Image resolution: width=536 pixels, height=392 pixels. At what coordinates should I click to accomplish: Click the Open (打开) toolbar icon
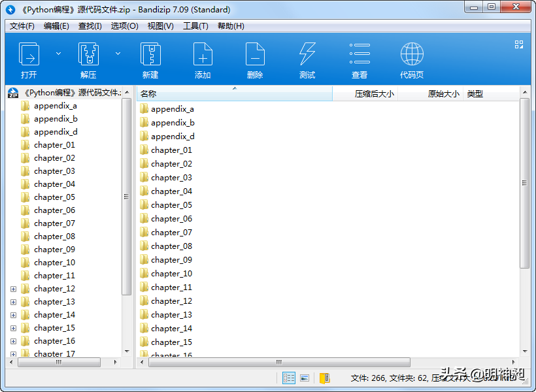pyautogui.click(x=29, y=54)
